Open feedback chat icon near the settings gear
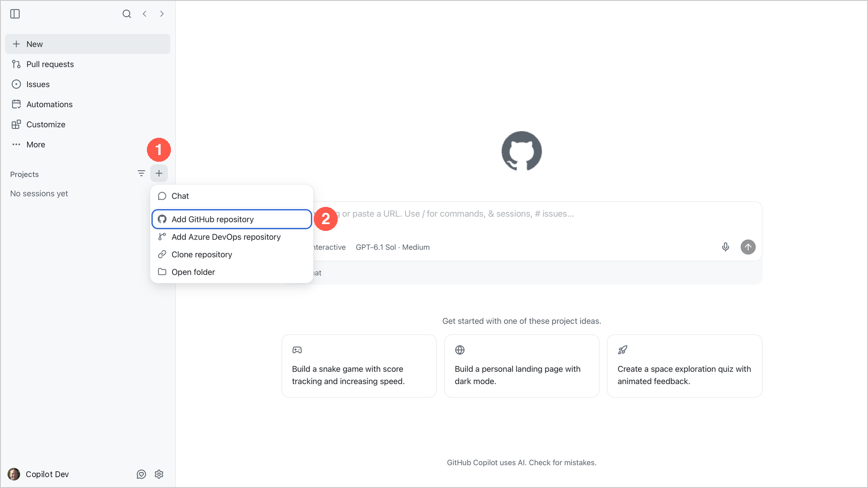This screenshot has height=488, width=868. [142, 474]
